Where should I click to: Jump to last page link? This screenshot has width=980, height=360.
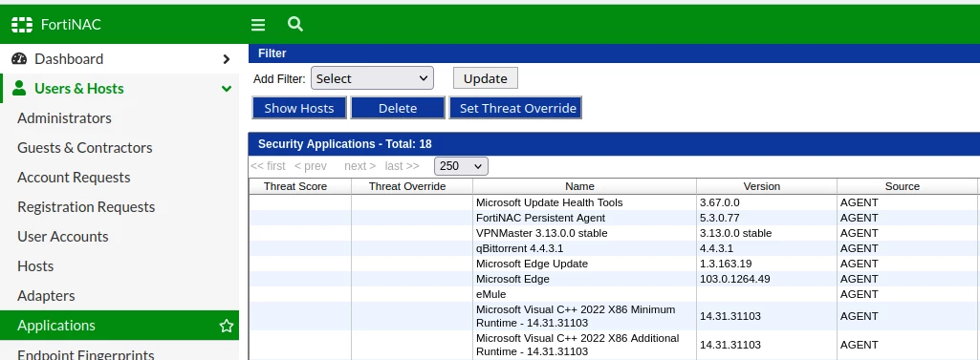[402, 166]
